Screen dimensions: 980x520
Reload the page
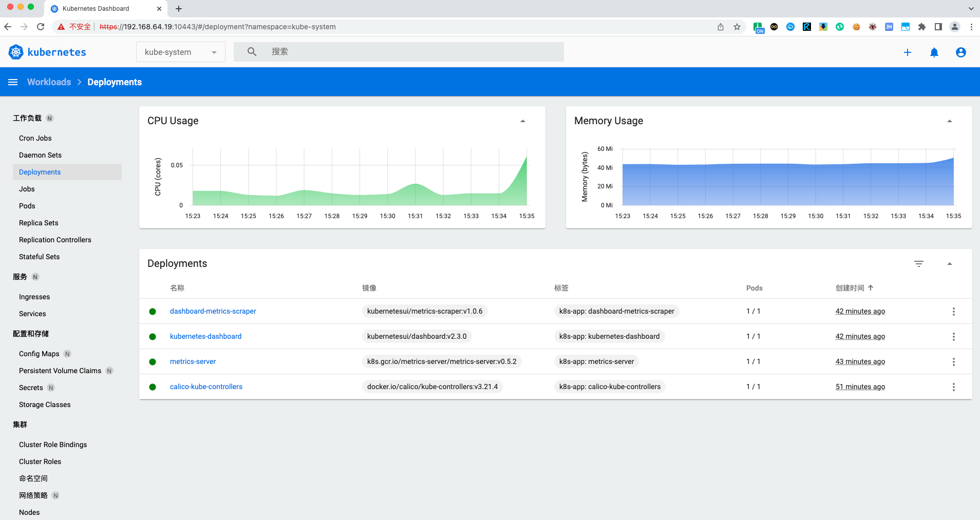point(41,27)
